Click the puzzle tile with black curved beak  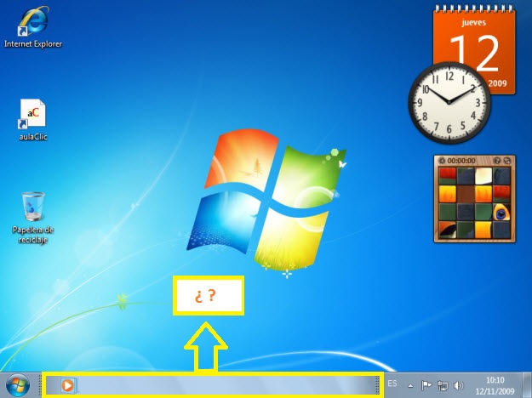point(448,230)
